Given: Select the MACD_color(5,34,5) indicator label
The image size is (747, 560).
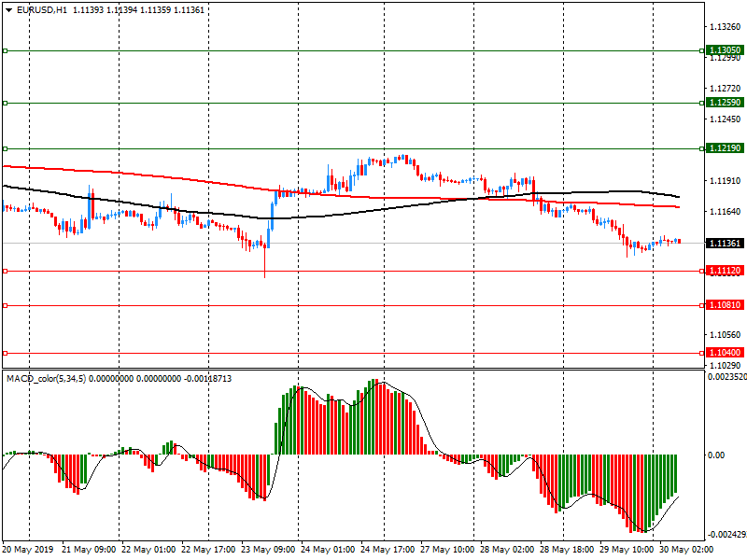Looking at the screenshot, I should (45, 379).
